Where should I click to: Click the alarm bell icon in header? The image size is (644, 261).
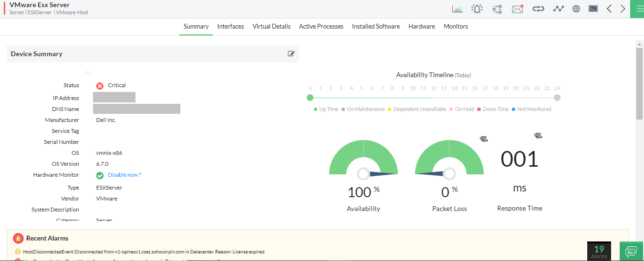pyautogui.click(x=477, y=9)
